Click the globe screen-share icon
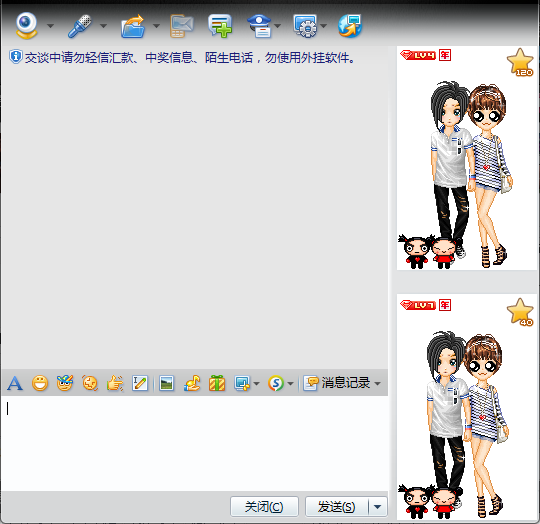 coord(350,26)
